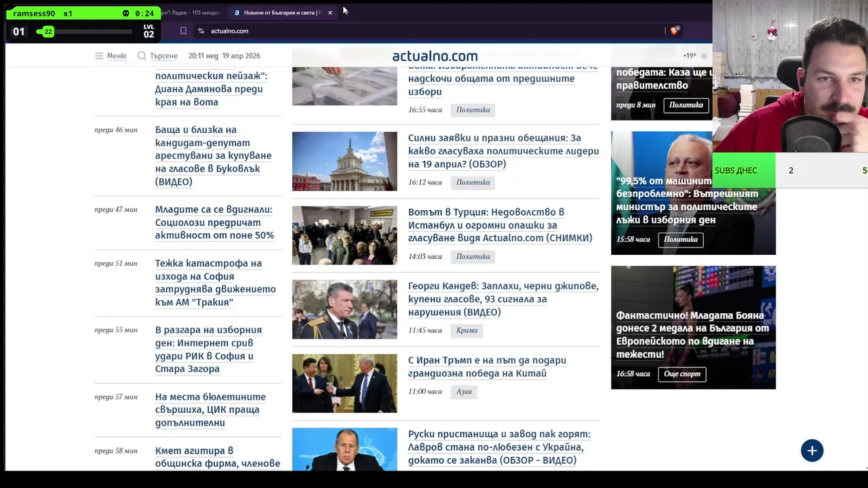Click the Крими category tag
This screenshot has height=488, width=868.
pos(467,330)
